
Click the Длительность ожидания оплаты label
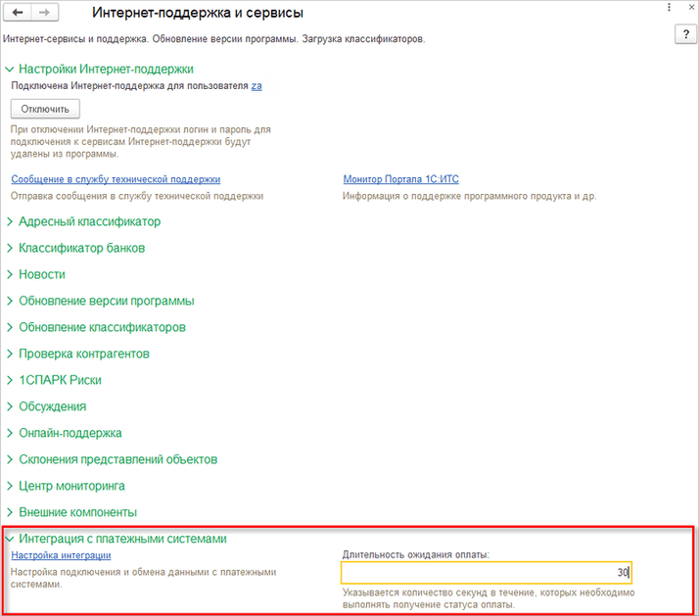click(x=415, y=555)
